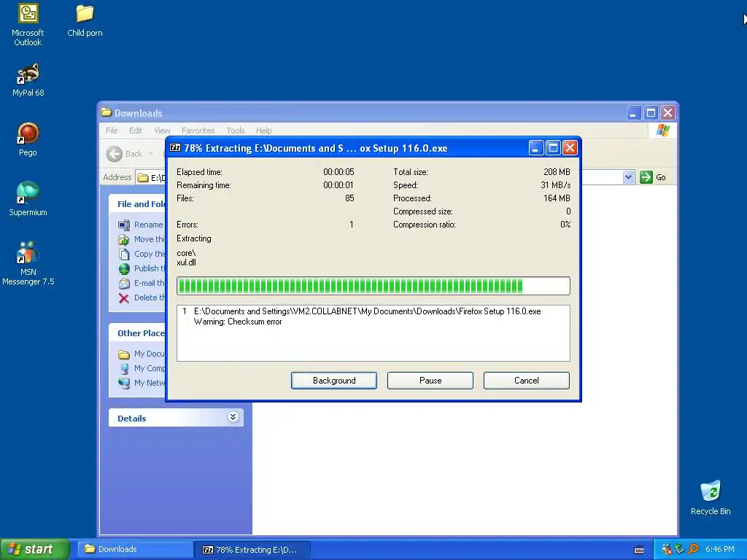Image resolution: width=747 pixels, height=560 pixels.
Task: Click the Publish to Web task icon
Action: pos(124,268)
